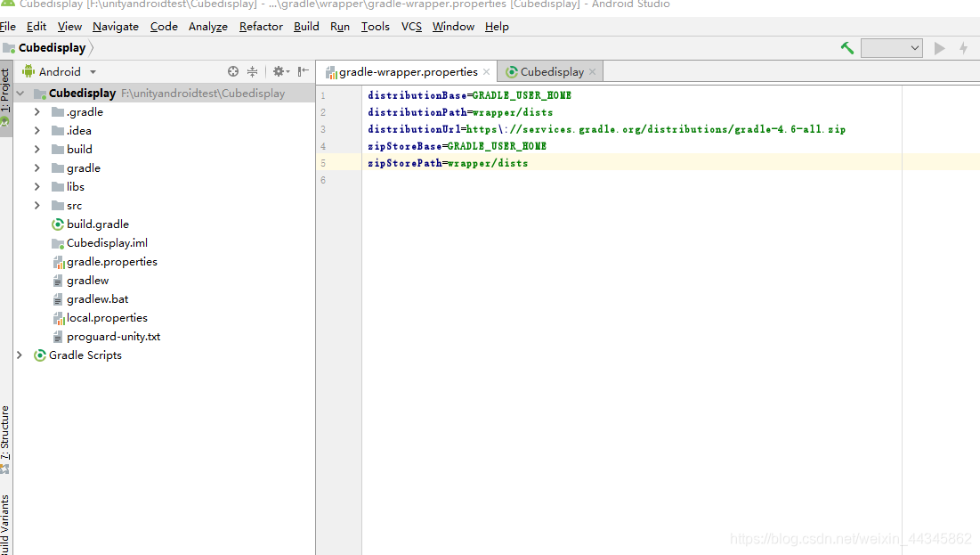Click the Cubedisplay.iml file icon
980x555 pixels.
(58, 243)
